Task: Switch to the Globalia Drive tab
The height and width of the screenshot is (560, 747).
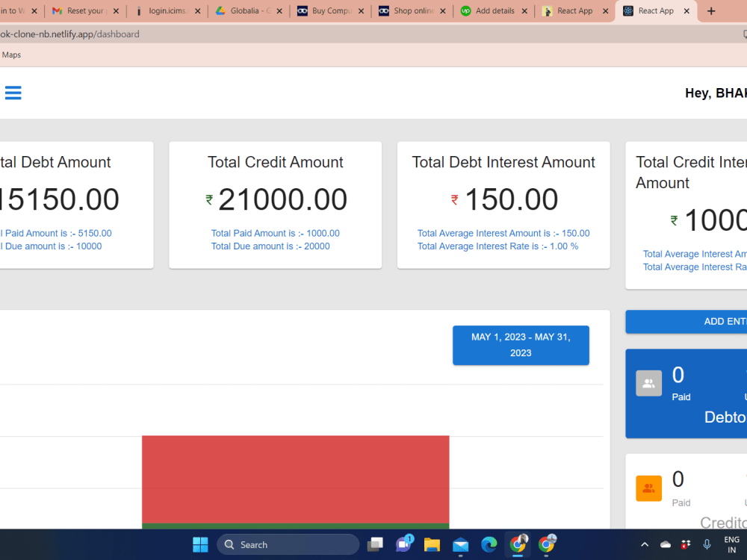Action: pyautogui.click(x=248, y=10)
